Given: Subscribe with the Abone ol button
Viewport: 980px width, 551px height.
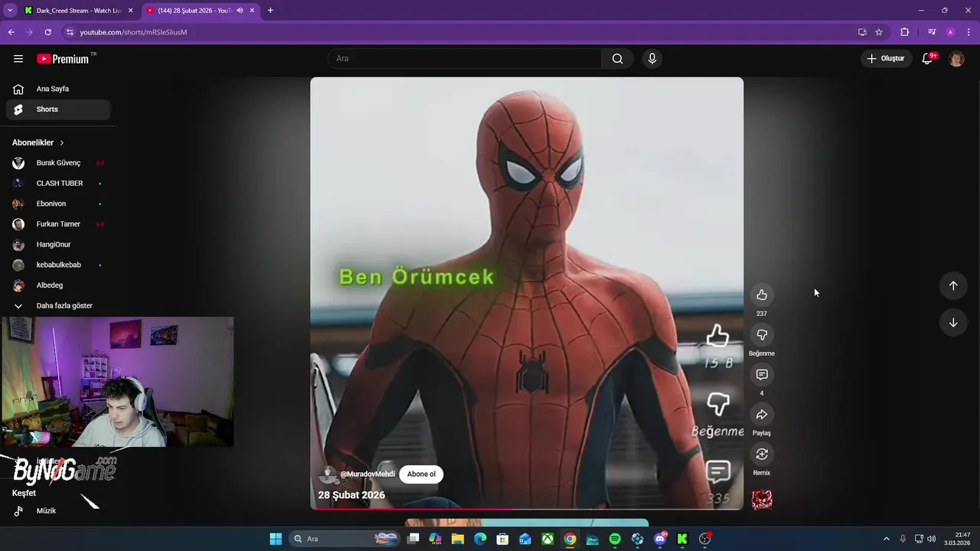Looking at the screenshot, I should [421, 474].
